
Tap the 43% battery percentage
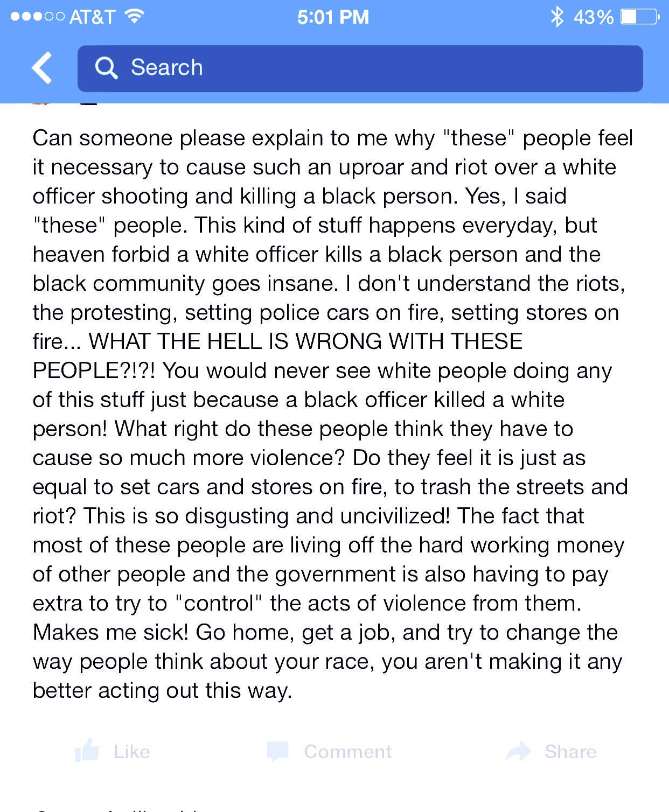coord(594,17)
